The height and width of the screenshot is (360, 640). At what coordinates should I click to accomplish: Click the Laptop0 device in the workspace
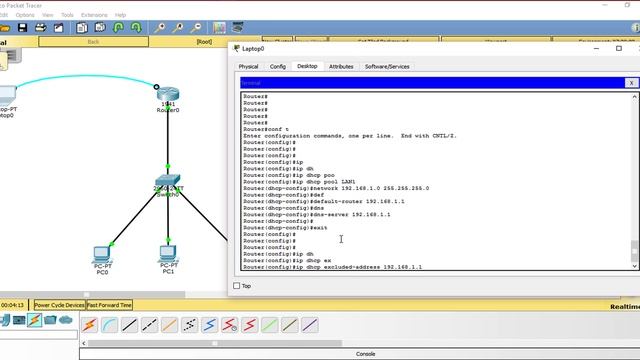(7, 95)
